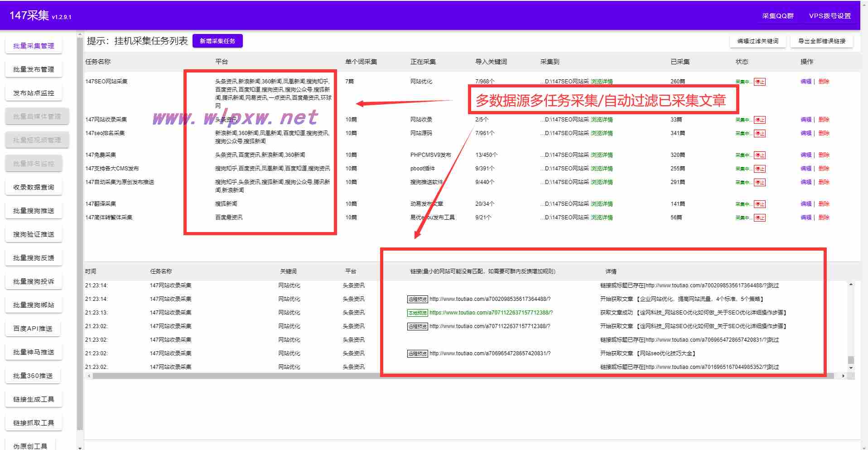Image resolution: width=868 pixels, height=450 pixels.
Task: Open 浏览详情 for the 147简体转繁体采集 task
Action: pyautogui.click(x=602, y=218)
